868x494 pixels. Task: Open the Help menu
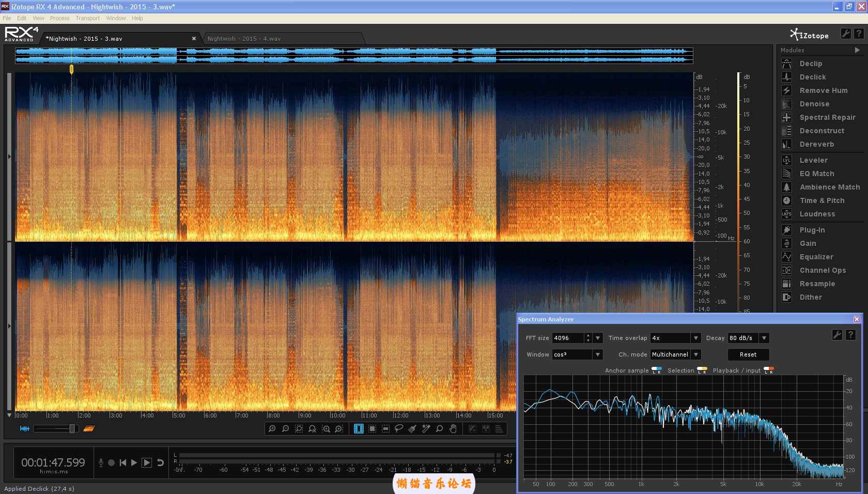(137, 18)
